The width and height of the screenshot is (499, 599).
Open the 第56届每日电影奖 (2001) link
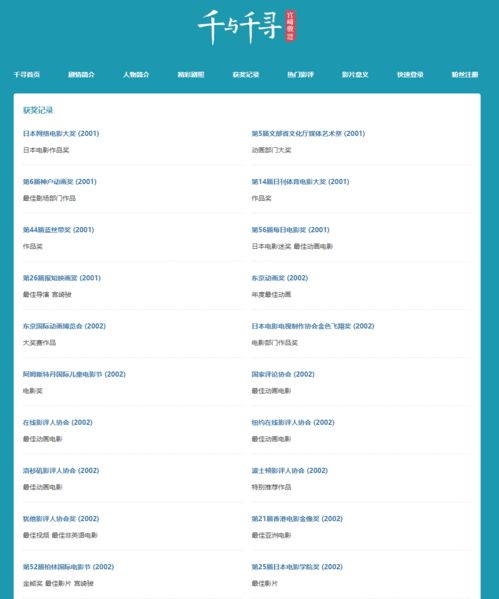(x=290, y=230)
